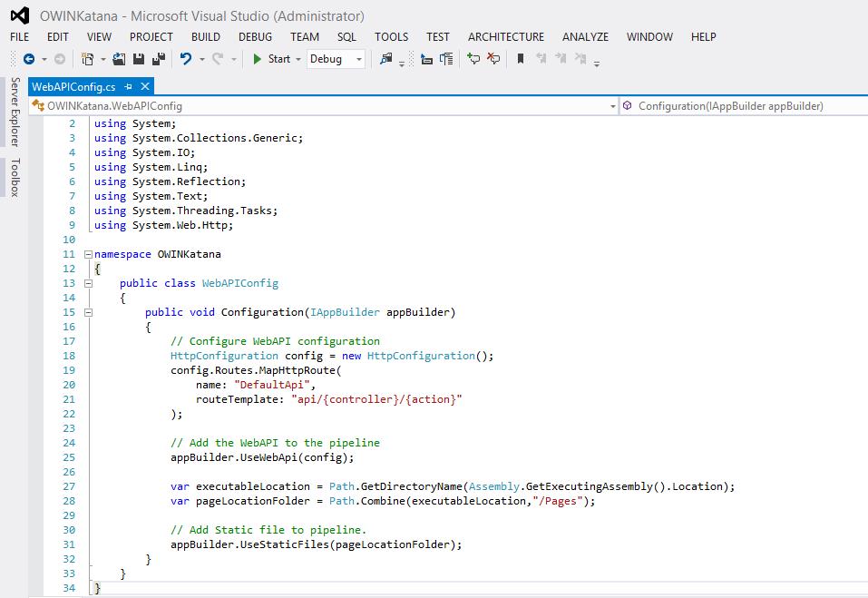Close the WebAPIConfig.cs tab
This screenshot has width=868, height=598.
(144, 87)
